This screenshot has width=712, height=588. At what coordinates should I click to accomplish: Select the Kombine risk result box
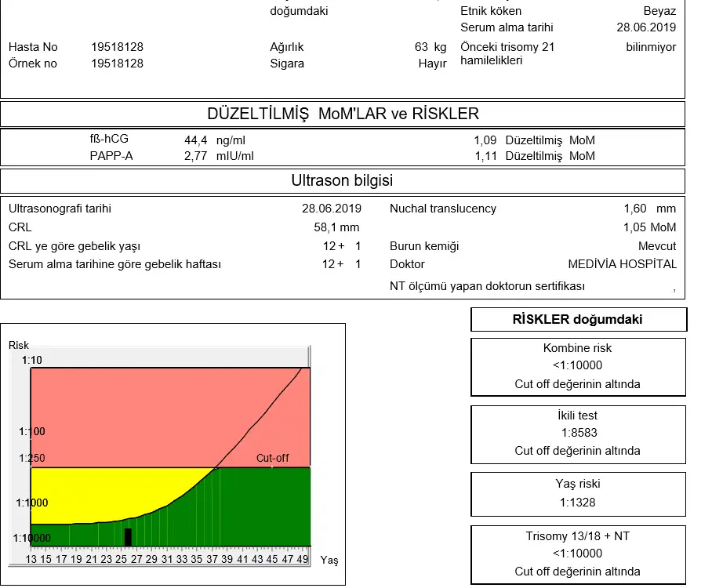(578, 366)
